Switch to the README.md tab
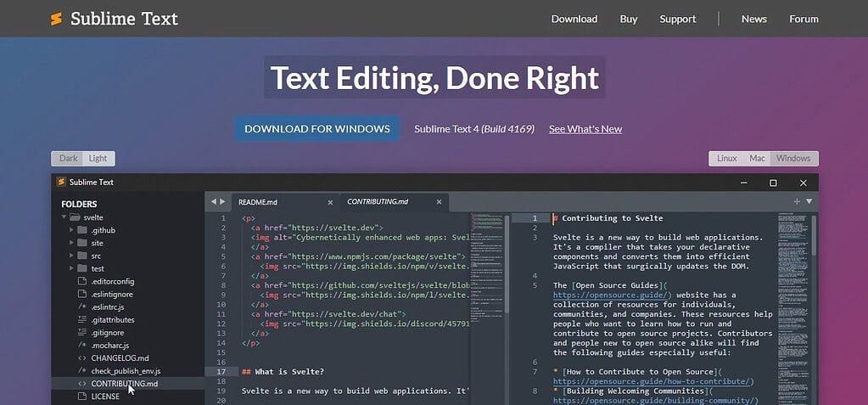The image size is (868, 405). pos(258,202)
